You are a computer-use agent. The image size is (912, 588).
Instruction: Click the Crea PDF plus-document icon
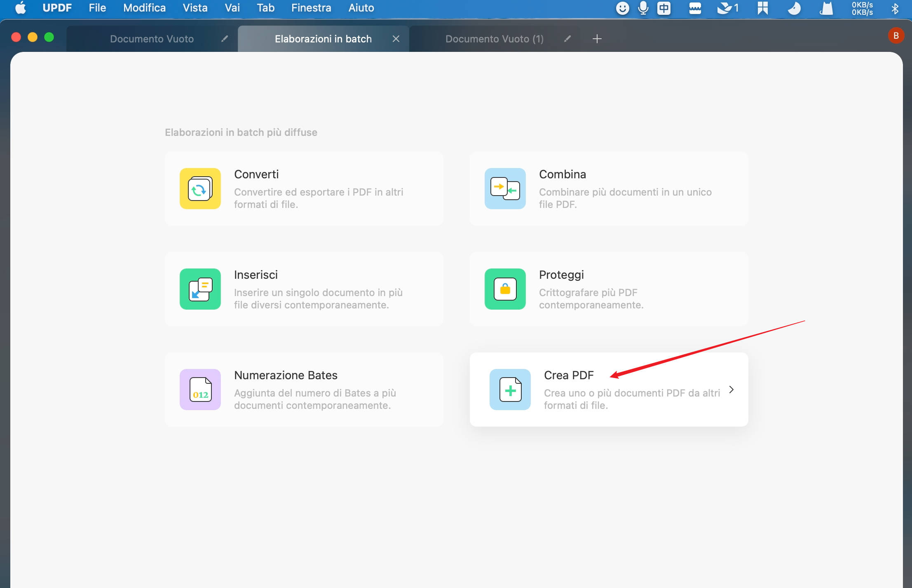pos(510,390)
